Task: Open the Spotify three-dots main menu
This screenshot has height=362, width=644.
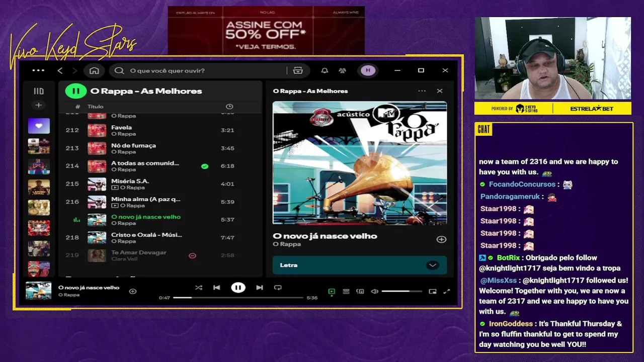Action: pyautogui.click(x=38, y=70)
